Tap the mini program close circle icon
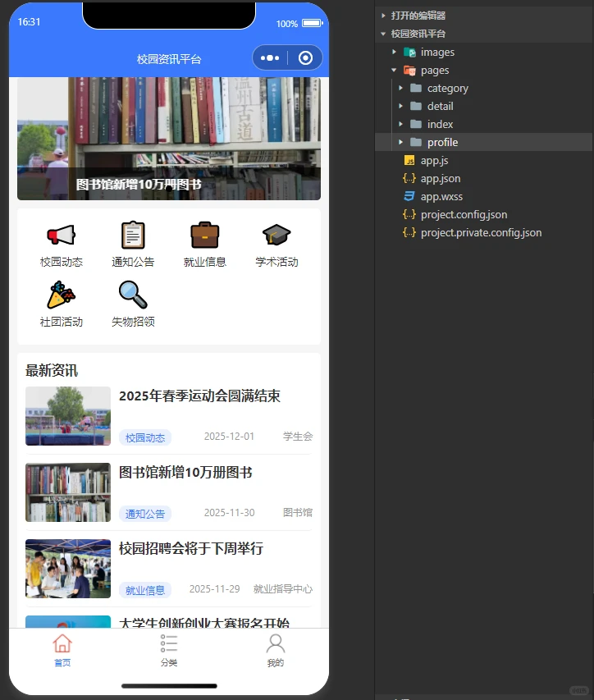 [x=305, y=58]
